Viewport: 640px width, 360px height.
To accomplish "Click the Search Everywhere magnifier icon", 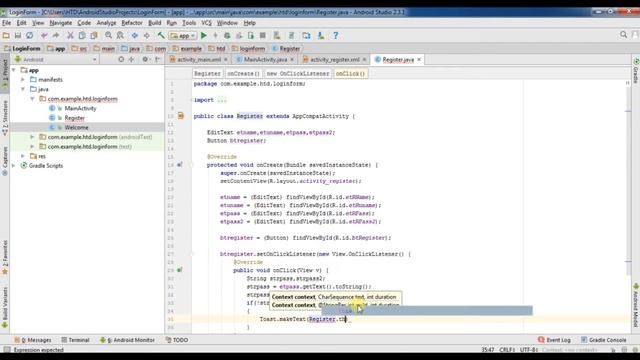I will 623,35.
